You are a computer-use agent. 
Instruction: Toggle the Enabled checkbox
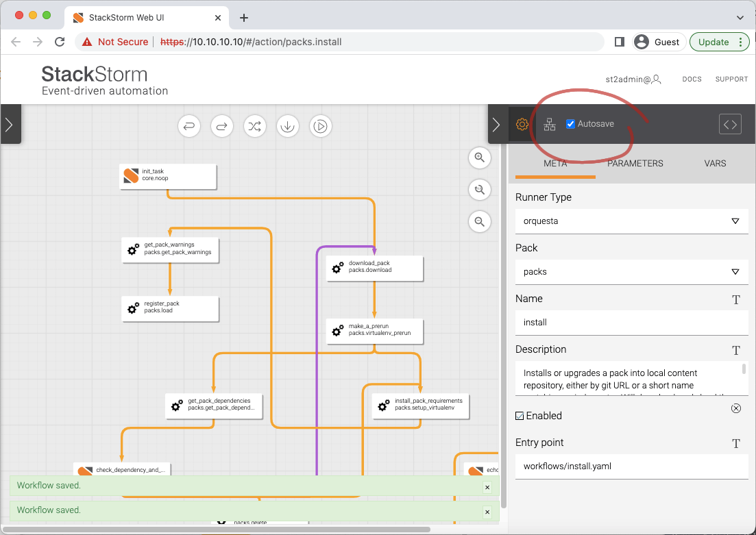(x=520, y=416)
